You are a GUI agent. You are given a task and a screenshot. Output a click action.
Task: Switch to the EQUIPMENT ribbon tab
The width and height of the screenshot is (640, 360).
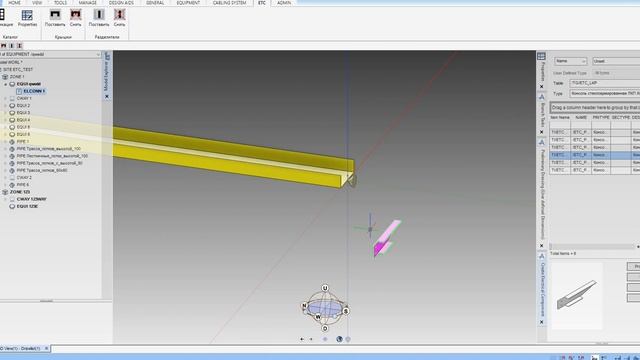188,3
